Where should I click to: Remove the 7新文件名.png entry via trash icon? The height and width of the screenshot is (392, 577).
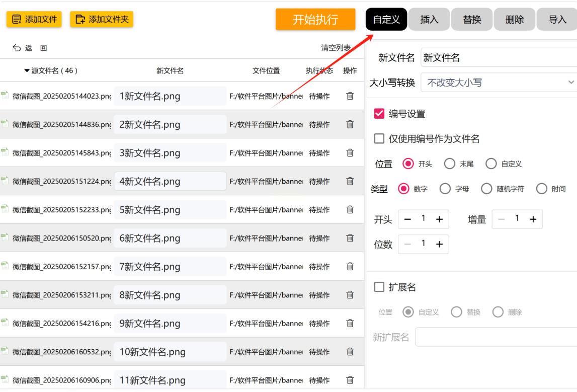[x=350, y=267]
